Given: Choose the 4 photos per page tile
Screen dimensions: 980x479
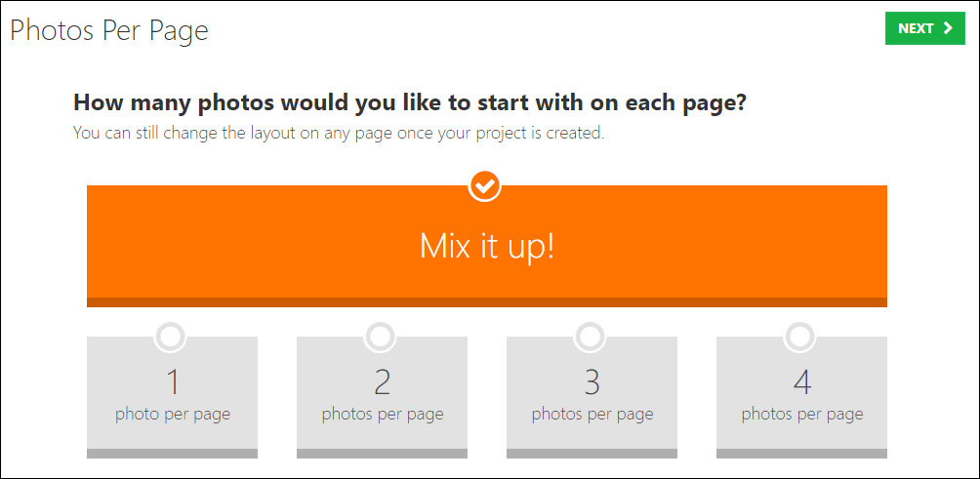Looking at the screenshot, I should tap(802, 397).
